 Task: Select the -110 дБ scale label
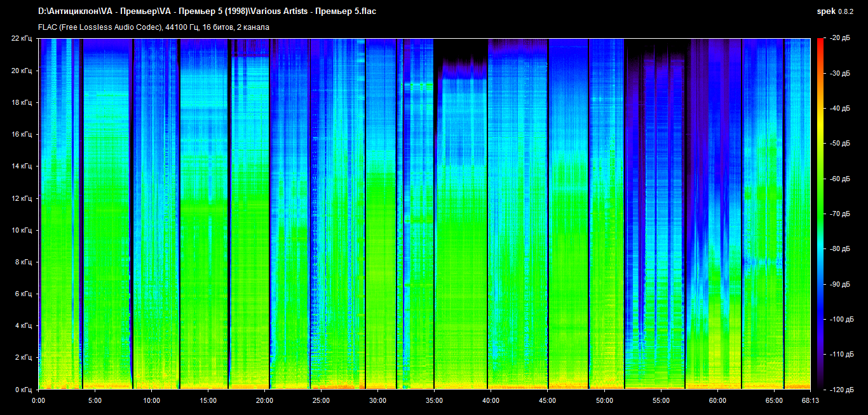[x=843, y=353]
